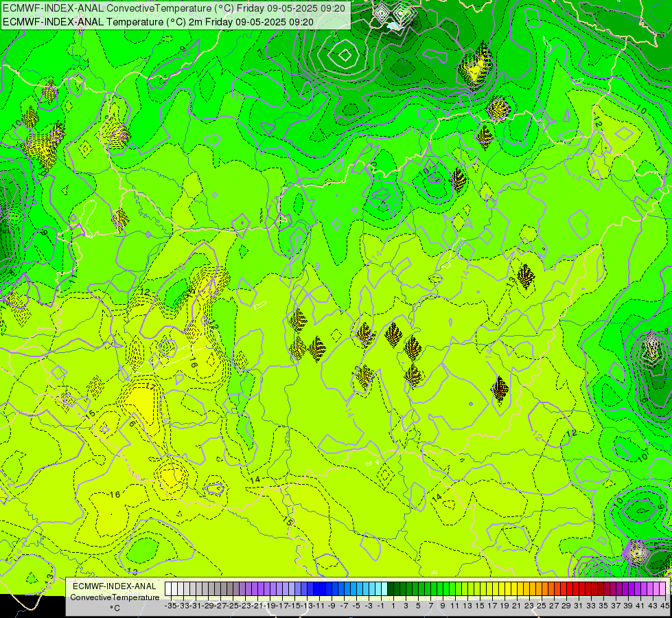Click legend value -11

[x=319, y=606]
